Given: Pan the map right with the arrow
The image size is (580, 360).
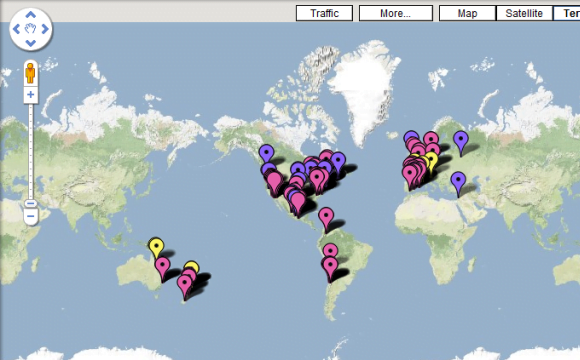Looking at the screenshot, I should [45, 29].
